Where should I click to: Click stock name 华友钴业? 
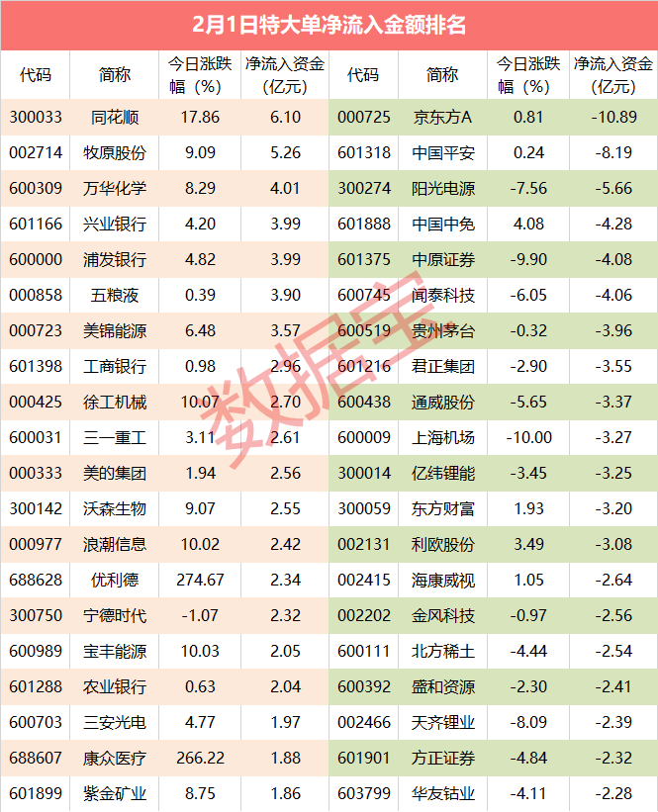coord(443,794)
